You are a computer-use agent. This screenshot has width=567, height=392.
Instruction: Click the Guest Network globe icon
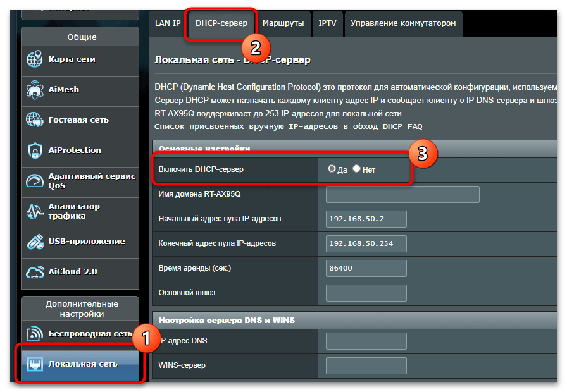point(34,119)
